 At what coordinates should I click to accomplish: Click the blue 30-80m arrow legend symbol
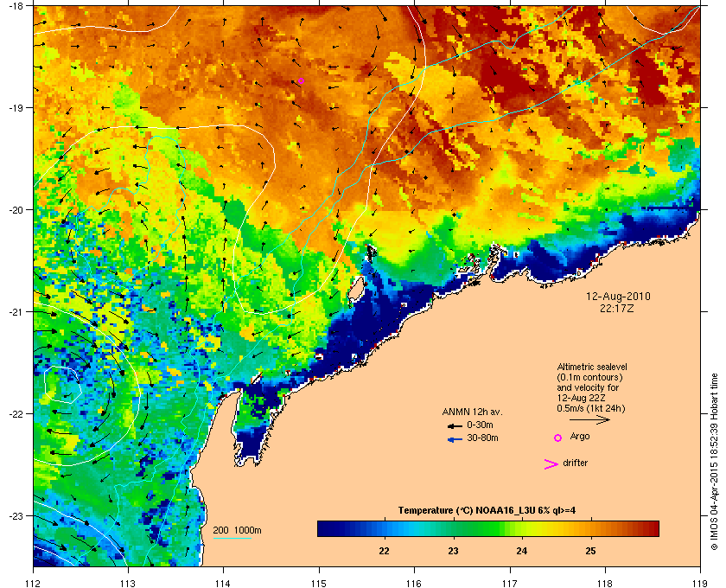click(x=455, y=439)
